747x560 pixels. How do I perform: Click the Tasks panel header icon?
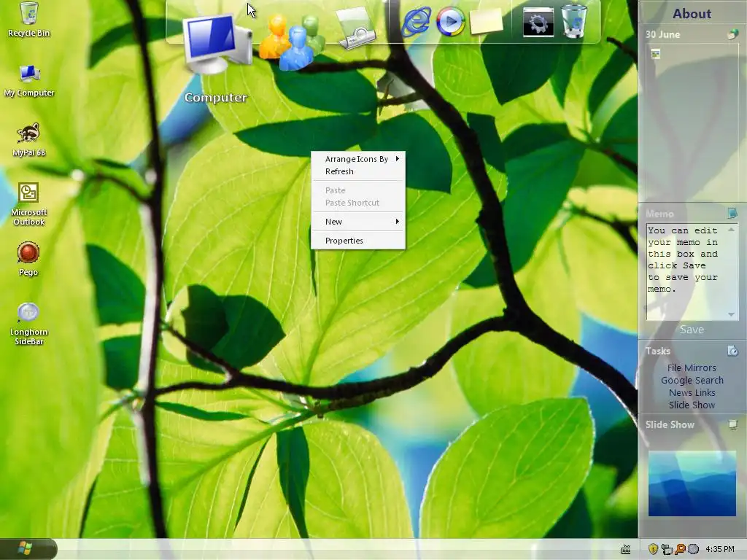coord(732,351)
